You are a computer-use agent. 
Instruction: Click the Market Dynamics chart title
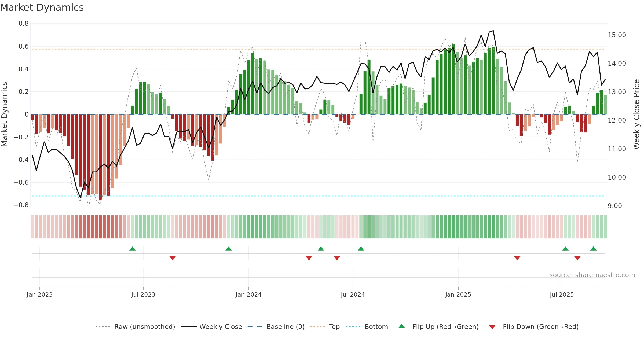42,8
